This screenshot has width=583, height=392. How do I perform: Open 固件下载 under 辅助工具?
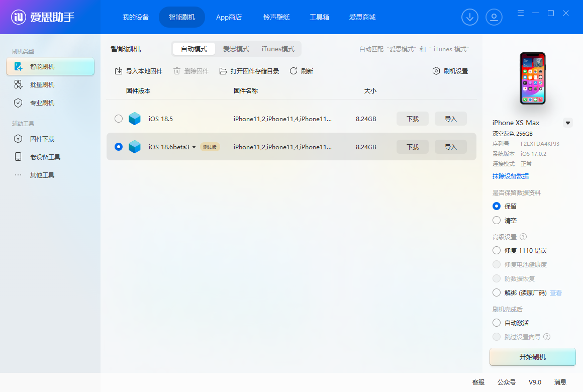click(41, 139)
